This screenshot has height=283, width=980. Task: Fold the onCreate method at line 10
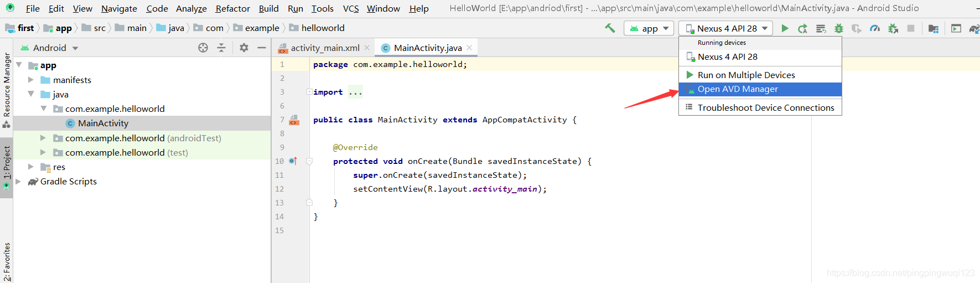309,161
